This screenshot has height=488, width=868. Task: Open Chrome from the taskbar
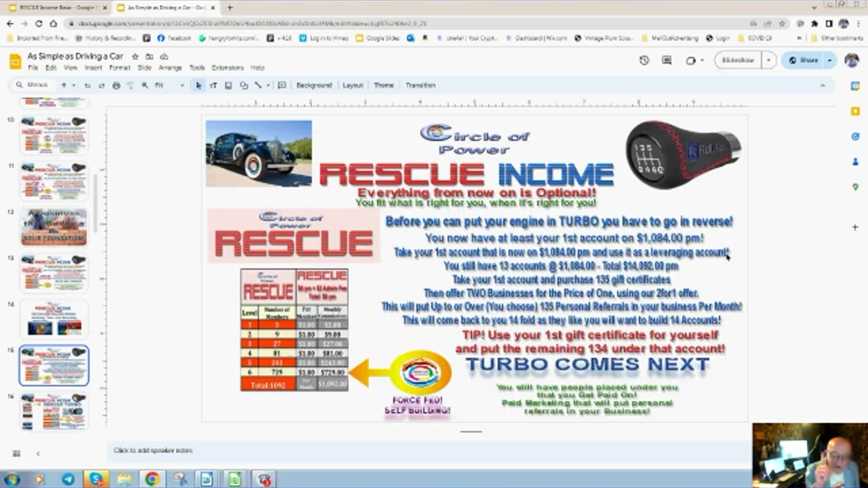click(152, 479)
